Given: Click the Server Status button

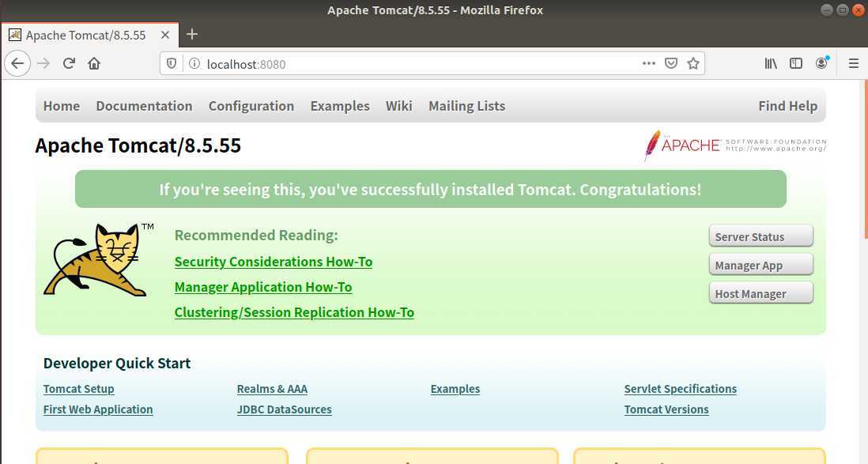Looking at the screenshot, I should tap(760, 236).
